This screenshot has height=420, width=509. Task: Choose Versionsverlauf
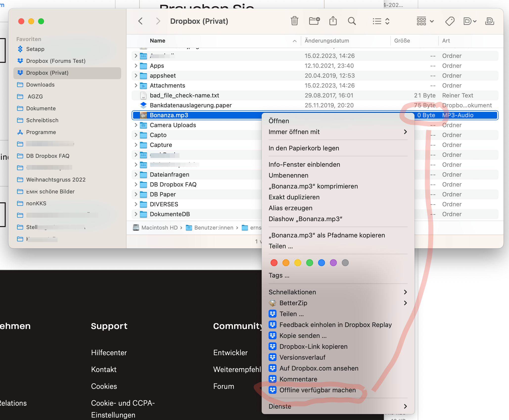point(338,357)
